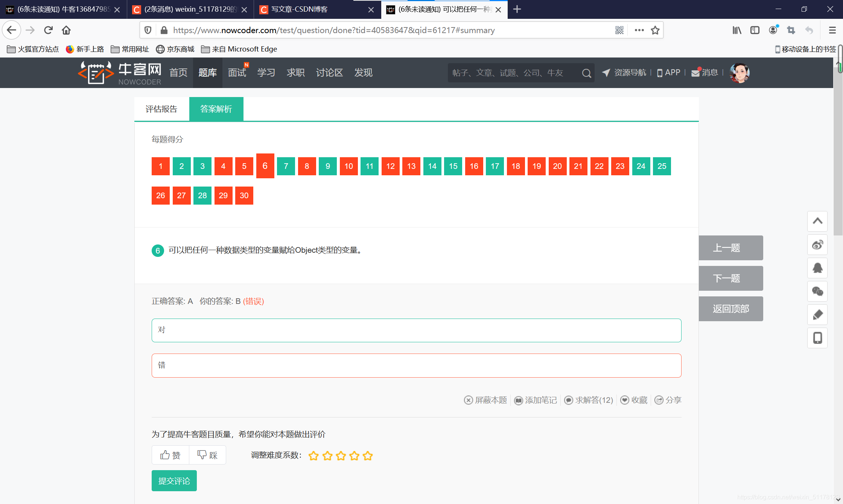Viewport: 843px width, 504px height.
Task: Click the mobile phone side icon
Action: tap(817, 338)
